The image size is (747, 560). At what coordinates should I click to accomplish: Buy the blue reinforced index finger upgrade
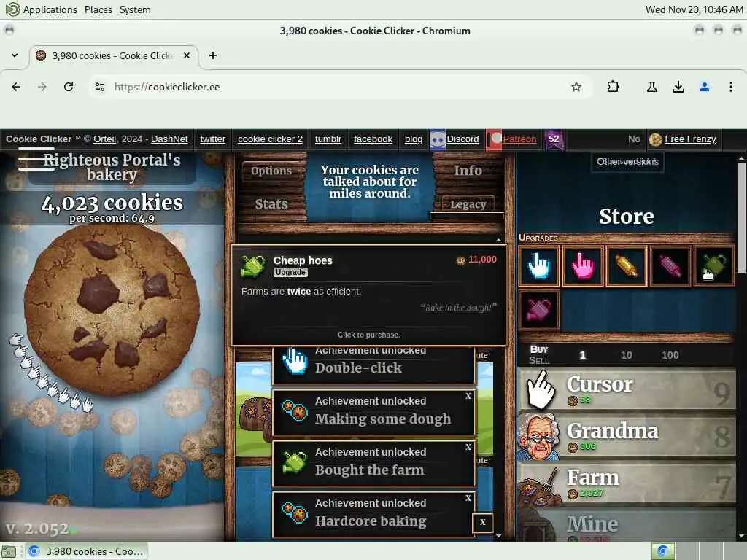coord(539,265)
